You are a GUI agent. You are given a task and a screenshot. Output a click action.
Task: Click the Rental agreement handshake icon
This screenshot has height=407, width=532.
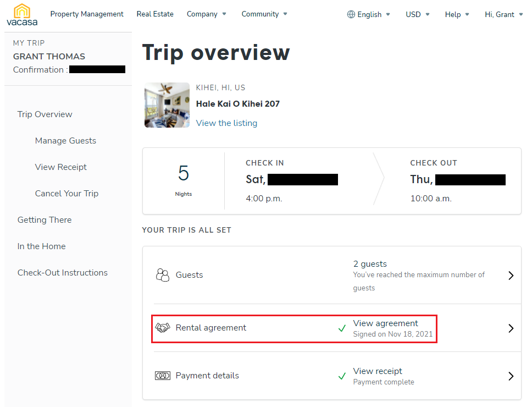[163, 328]
